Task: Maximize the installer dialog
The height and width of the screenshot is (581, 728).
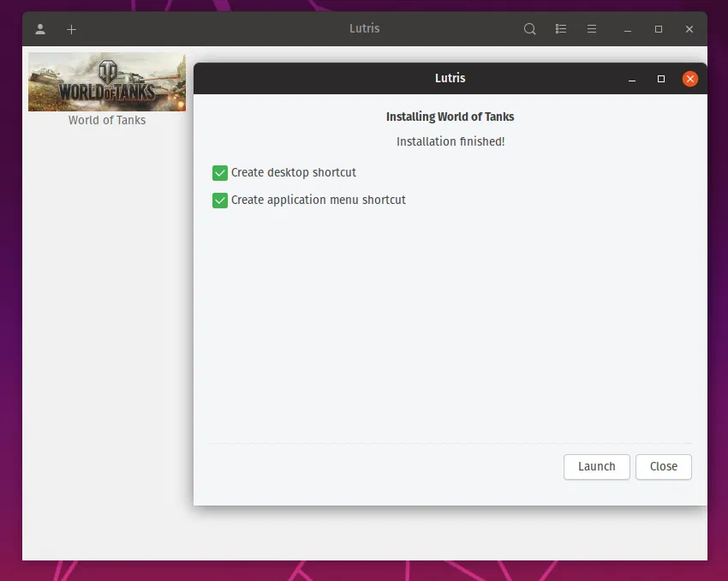Action: (x=661, y=79)
